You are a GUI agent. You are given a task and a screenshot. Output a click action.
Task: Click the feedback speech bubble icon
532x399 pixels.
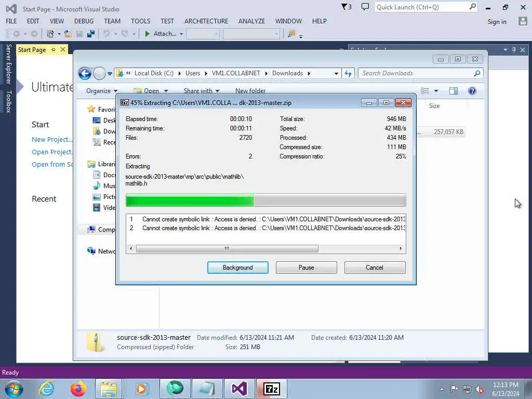click(x=365, y=7)
